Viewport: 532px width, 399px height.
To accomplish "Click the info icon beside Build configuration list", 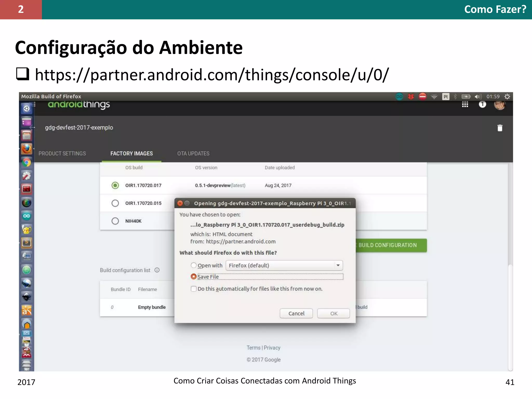I will pyautogui.click(x=157, y=270).
